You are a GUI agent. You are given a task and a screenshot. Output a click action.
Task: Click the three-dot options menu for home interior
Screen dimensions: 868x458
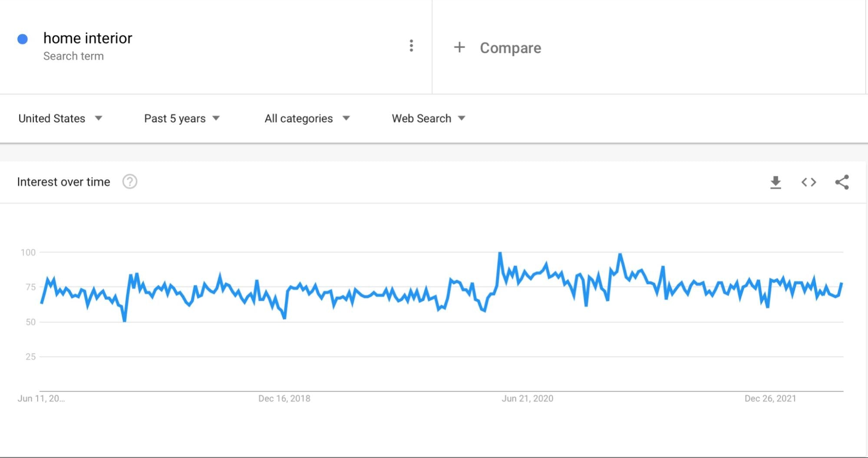pyautogui.click(x=411, y=45)
